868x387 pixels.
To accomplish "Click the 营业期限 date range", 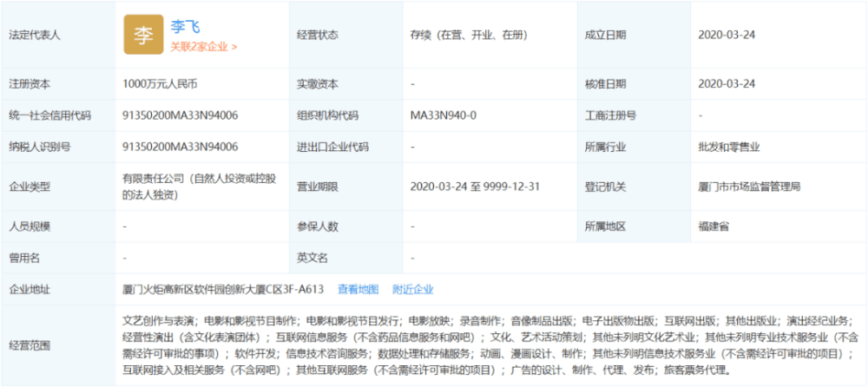I will pos(475,187).
